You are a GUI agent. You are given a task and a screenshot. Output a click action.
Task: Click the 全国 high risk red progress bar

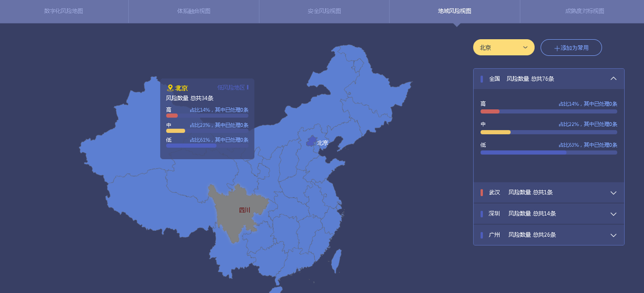[490, 111]
